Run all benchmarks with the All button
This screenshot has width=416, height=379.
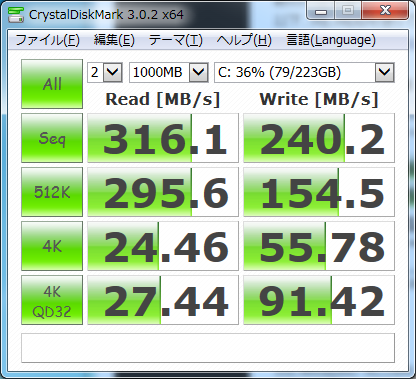pyautogui.click(x=52, y=84)
